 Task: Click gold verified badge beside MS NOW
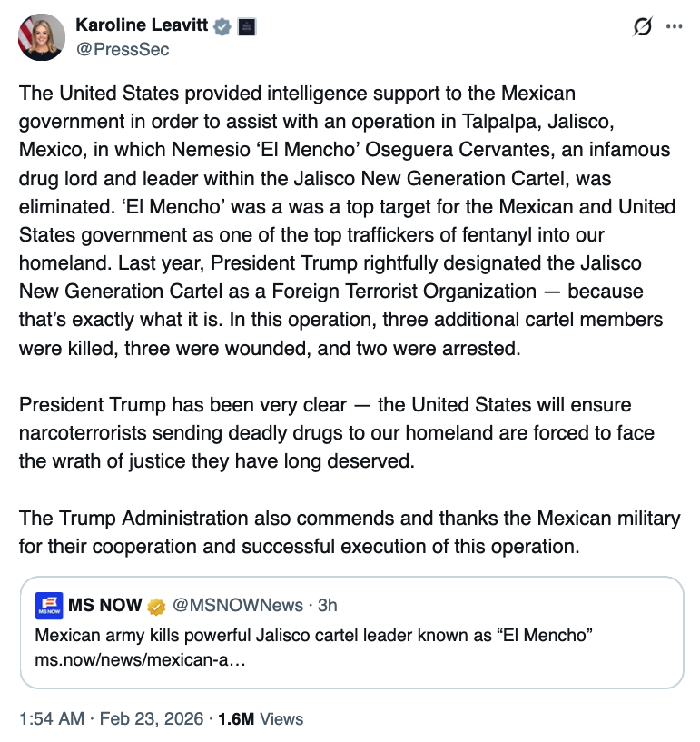(156, 606)
